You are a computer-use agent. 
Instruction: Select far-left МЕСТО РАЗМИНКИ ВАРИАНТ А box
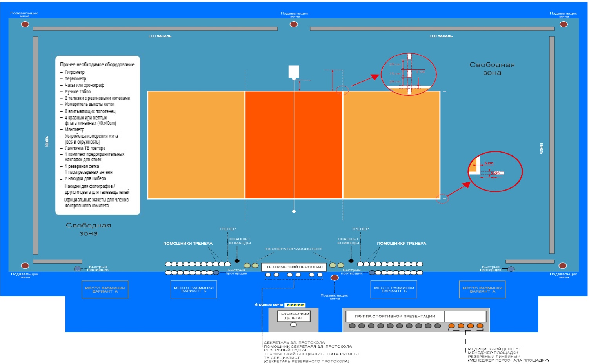pos(105,289)
